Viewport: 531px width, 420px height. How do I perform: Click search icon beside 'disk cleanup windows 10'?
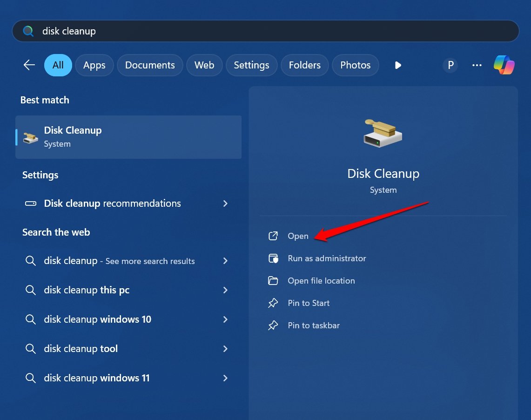click(x=30, y=319)
